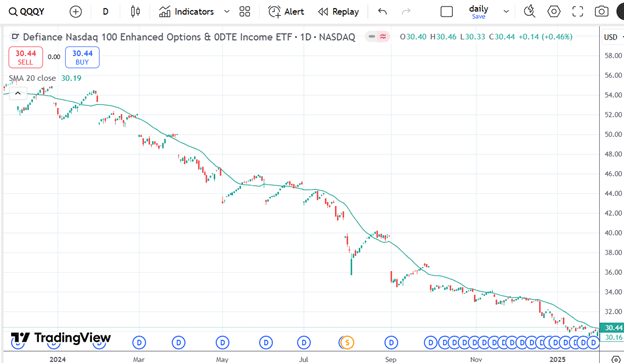Click the 30.44 BUY button
This screenshot has width=624, height=363.
[x=82, y=57]
